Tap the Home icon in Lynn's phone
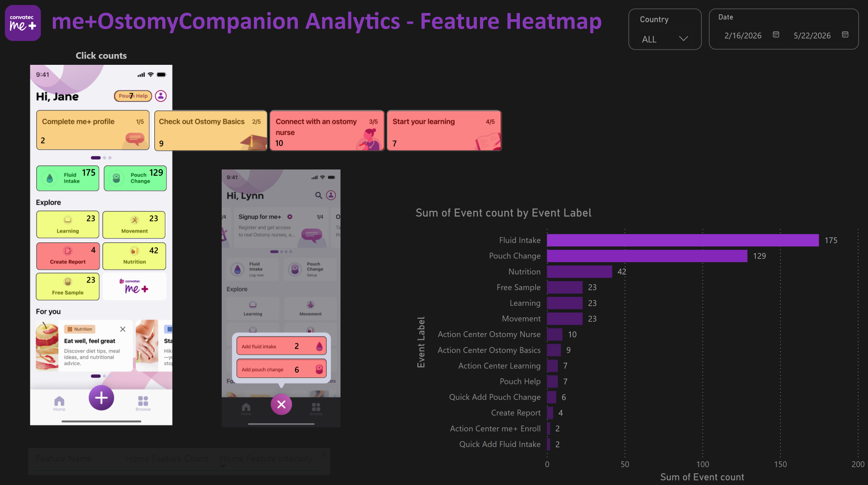Screen dimensions: 868x485 246,409
